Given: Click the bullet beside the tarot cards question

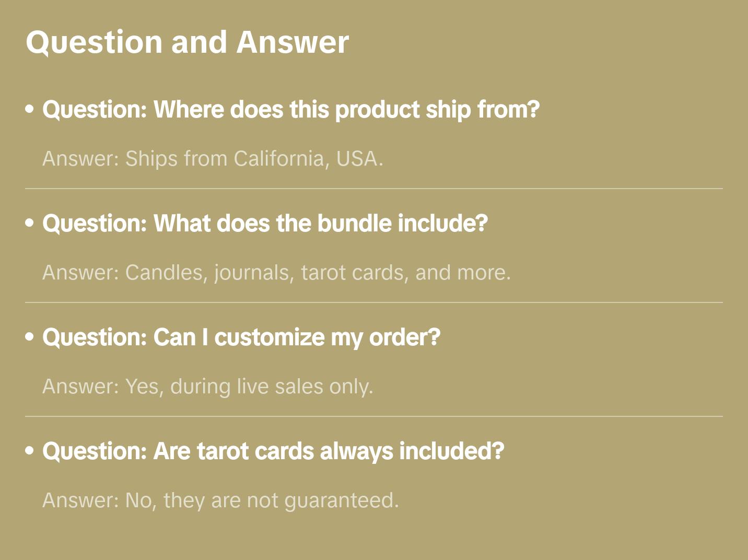Looking at the screenshot, I should point(30,451).
